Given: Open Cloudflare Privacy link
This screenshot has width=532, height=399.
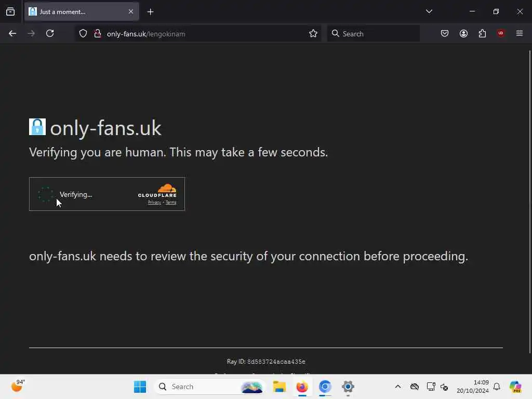Looking at the screenshot, I should click(x=154, y=203).
